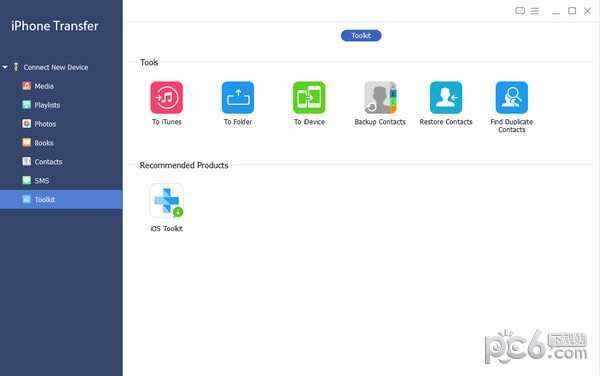Click the Find Duplicate Contacts text label

512,126
